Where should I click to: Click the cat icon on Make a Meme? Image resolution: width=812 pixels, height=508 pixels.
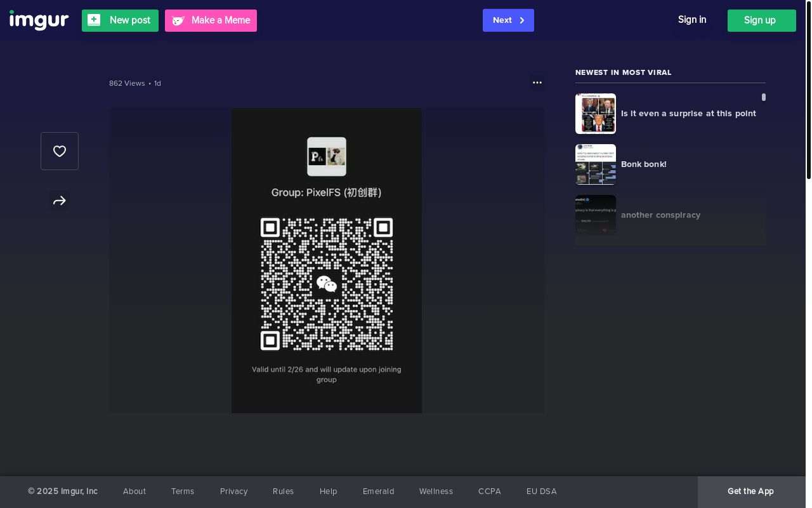[178, 20]
